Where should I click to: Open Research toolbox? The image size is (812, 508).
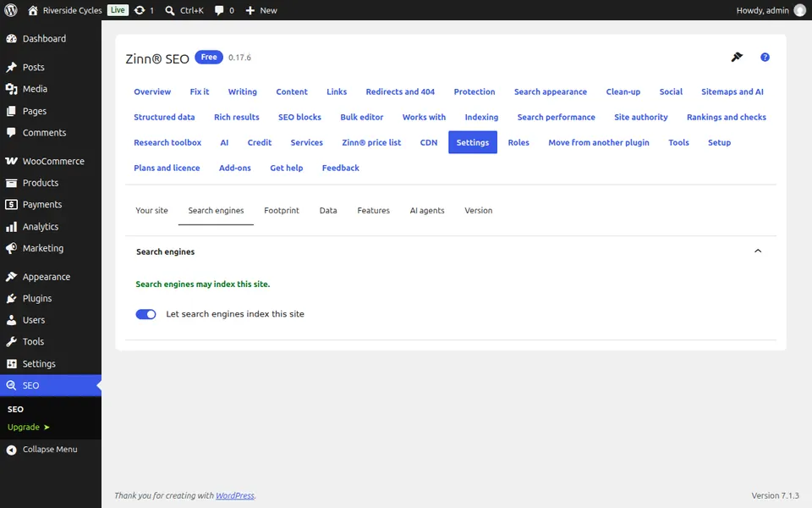coord(167,142)
